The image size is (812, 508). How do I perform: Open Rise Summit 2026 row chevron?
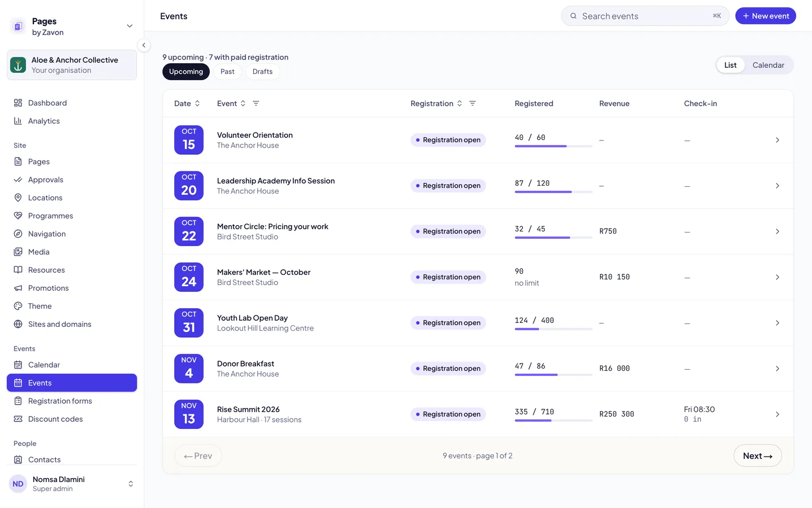pos(777,414)
